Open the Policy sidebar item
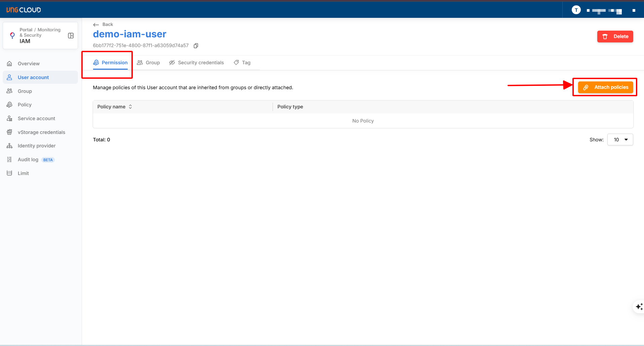This screenshot has height=346, width=644. point(25,105)
